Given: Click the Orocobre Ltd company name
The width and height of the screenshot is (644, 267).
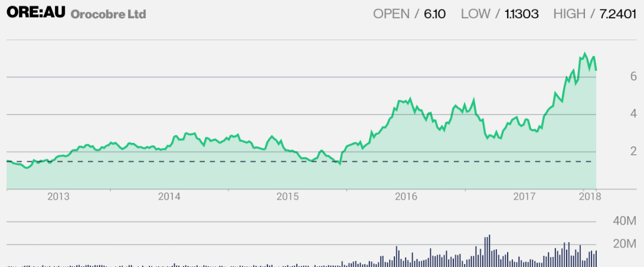Looking at the screenshot, I should tap(109, 14).
